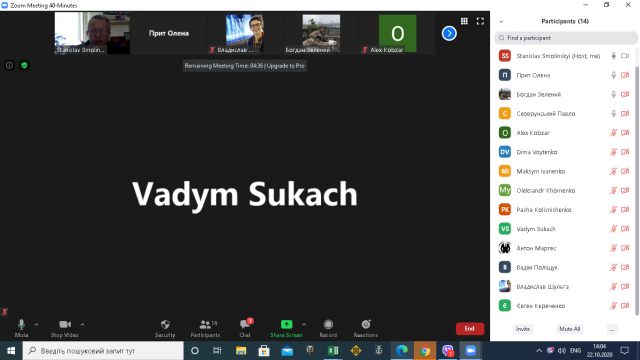Click the ENG language indicator
640x360 pixels.
(576, 351)
